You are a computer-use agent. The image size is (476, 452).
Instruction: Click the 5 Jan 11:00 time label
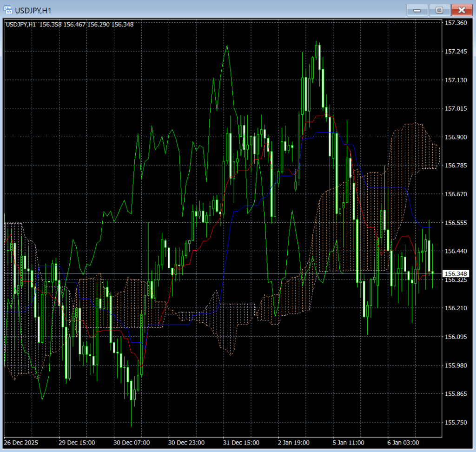tap(350, 442)
